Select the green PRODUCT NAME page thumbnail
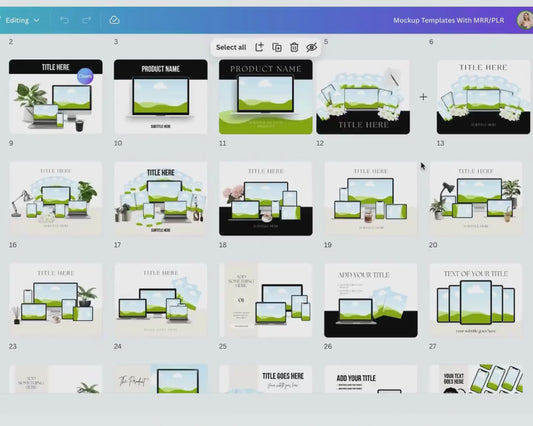533x426 pixels. pos(266,97)
